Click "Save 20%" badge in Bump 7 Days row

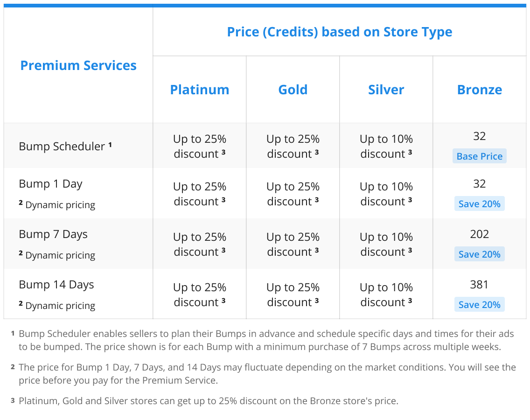[480, 254]
